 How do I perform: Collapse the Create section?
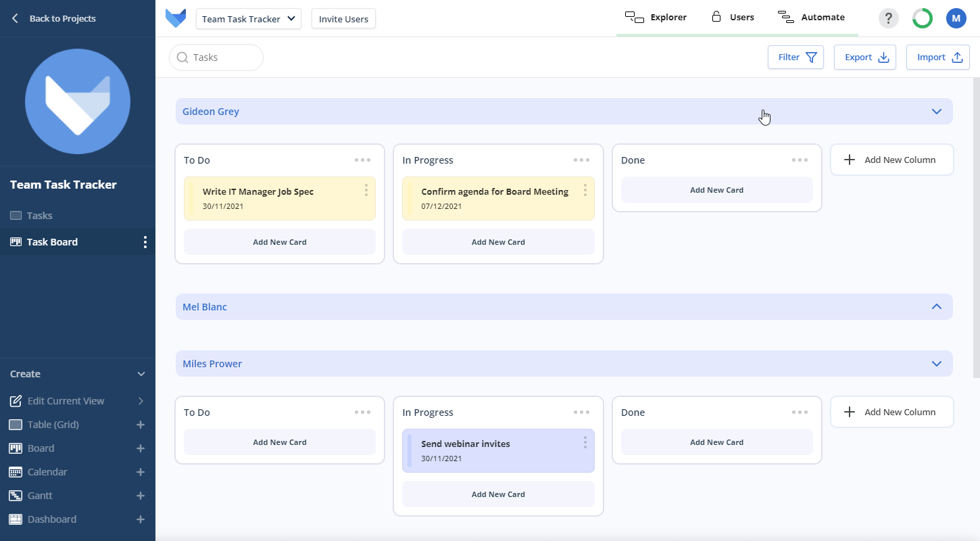click(141, 374)
